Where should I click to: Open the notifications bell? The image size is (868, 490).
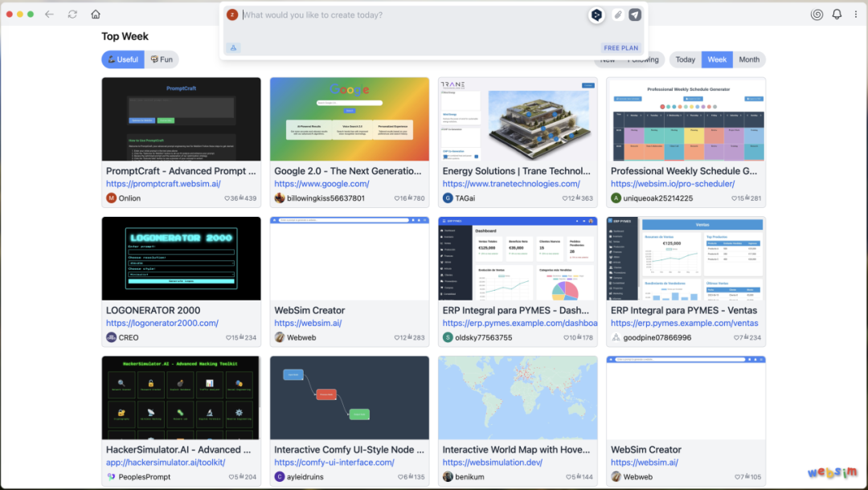[x=837, y=14]
